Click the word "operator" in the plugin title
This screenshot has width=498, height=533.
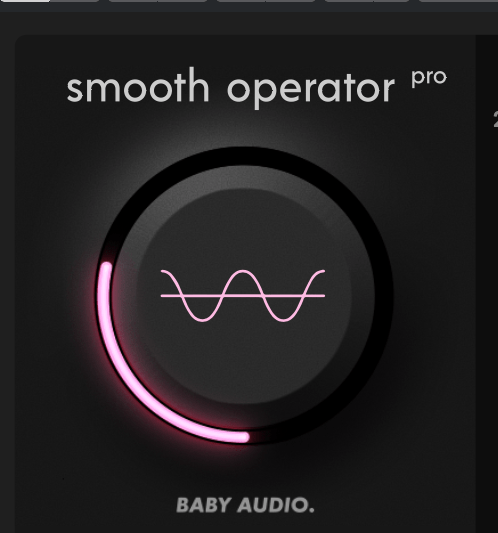point(311,90)
